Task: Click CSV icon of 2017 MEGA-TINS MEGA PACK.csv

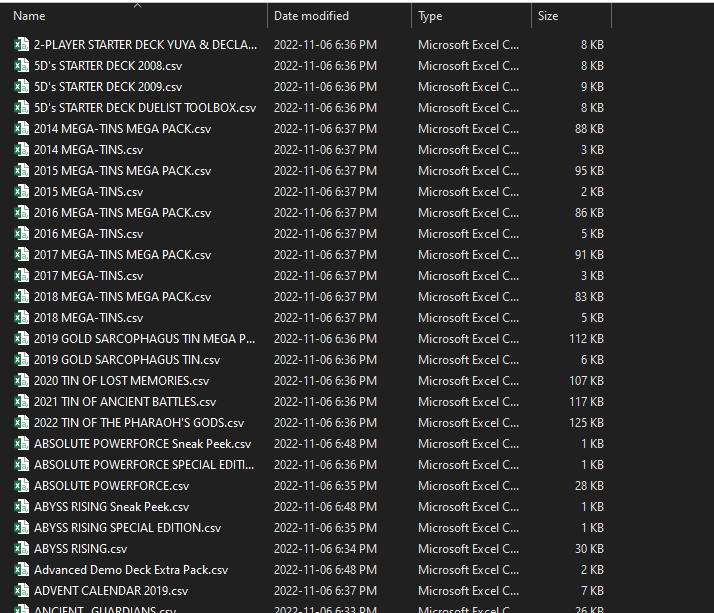Action: click(21, 254)
